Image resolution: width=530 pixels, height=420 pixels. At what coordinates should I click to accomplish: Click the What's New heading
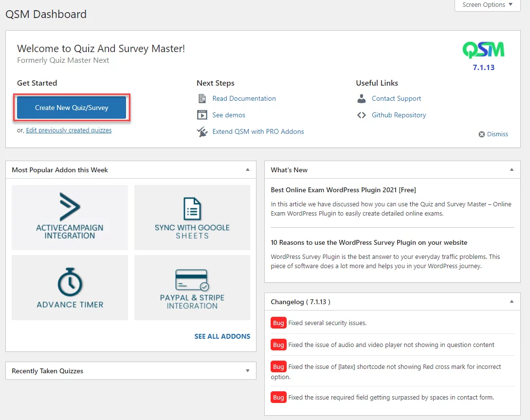tap(289, 170)
